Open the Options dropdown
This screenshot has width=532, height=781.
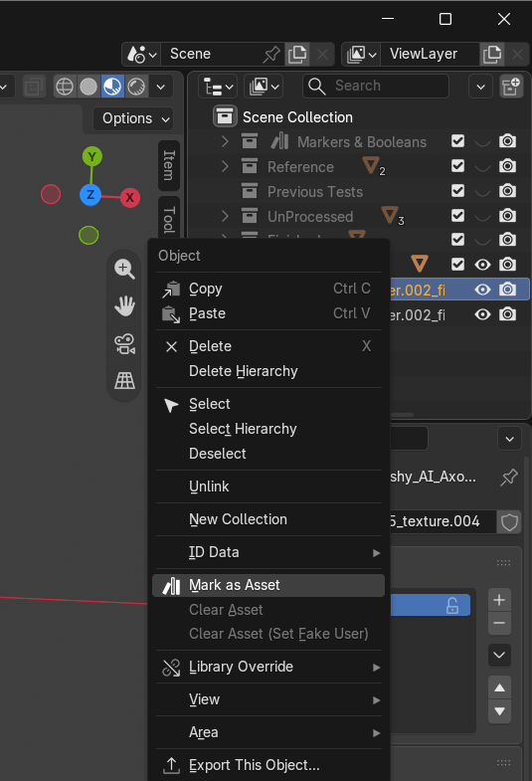point(133,118)
